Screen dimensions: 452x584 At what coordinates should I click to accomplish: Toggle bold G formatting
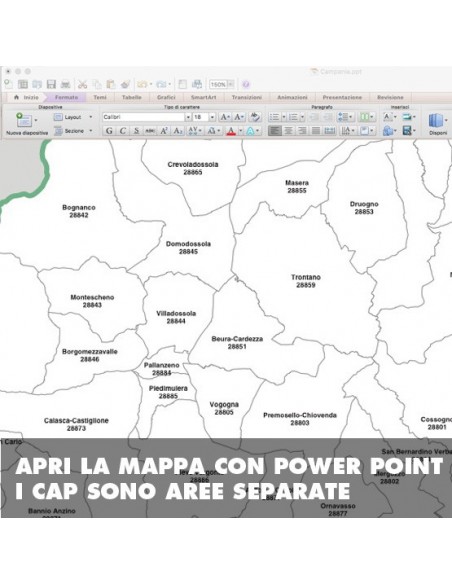(109, 131)
